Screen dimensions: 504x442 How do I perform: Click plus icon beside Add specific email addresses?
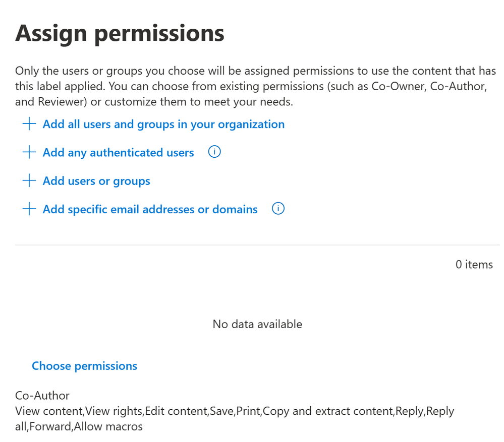click(x=29, y=209)
